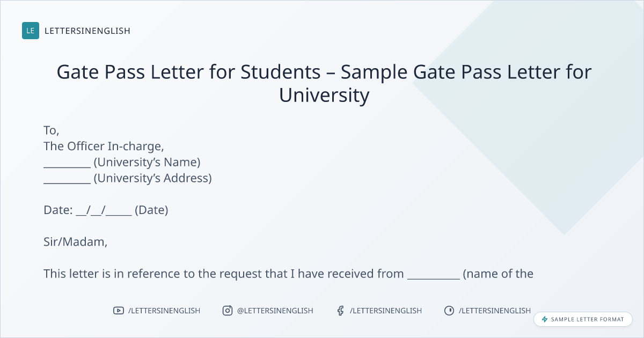The image size is (644, 338).
Task: Click the YouTube /LETTERSINENGLISH handle text
Action: click(164, 311)
